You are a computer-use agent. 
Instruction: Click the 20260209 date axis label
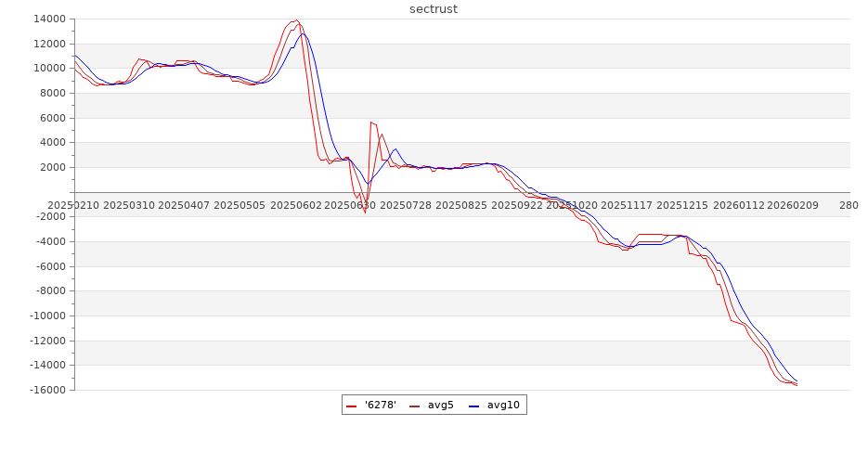click(792, 205)
